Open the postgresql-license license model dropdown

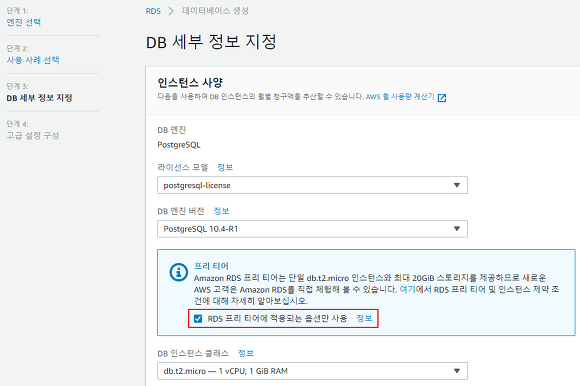coord(312,185)
